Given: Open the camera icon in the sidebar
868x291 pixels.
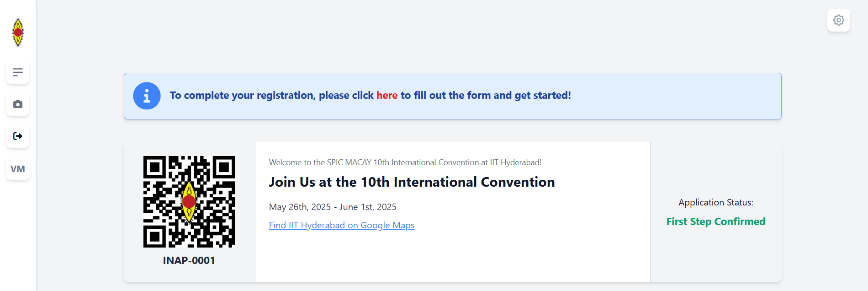Looking at the screenshot, I should pyautogui.click(x=18, y=104).
